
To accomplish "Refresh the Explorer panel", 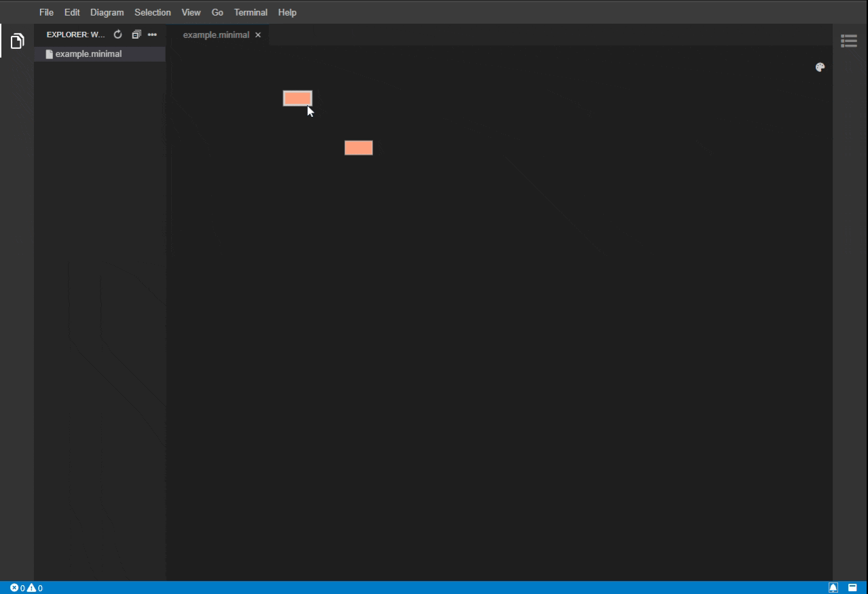I will pyautogui.click(x=117, y=35).
